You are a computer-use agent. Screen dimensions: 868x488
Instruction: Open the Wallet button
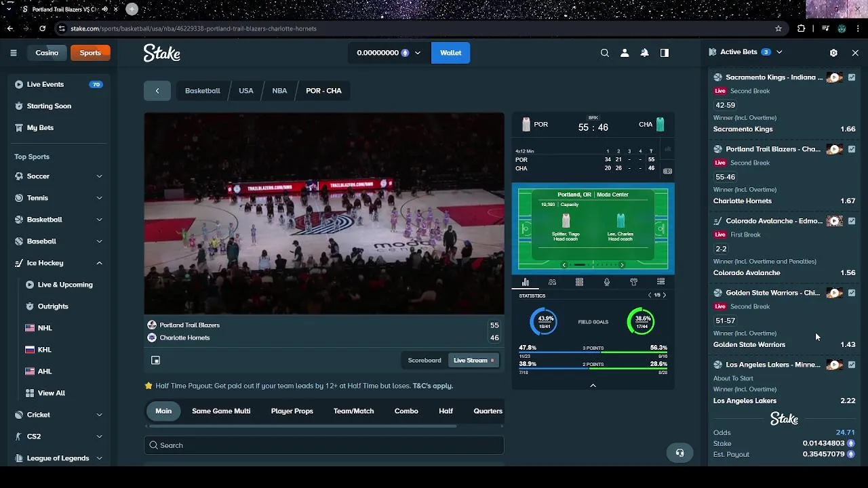click(451, 53)
